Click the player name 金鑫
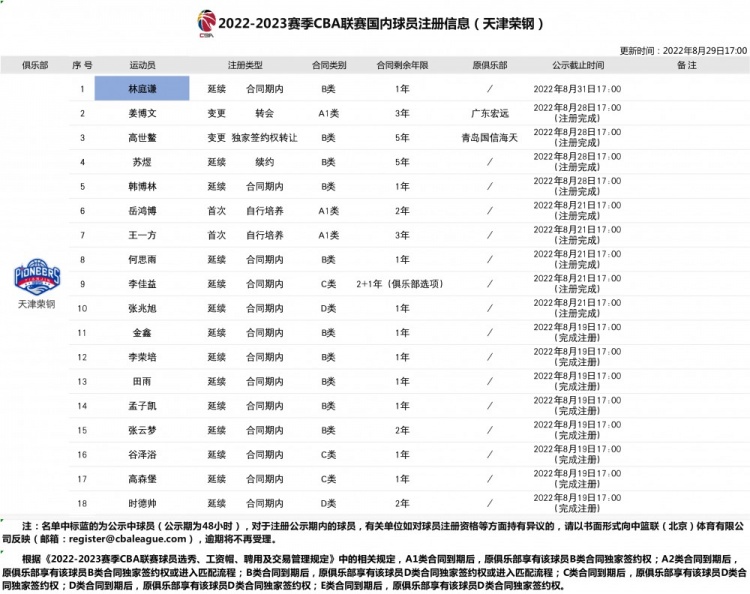Viewport: 750px width, 594px height. pyautogui.click(x=142, y=333)
